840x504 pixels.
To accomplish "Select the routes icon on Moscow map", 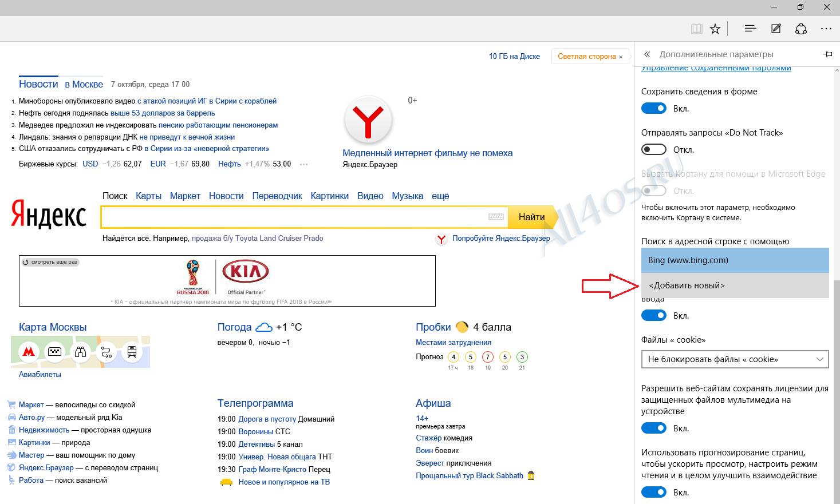I will coord(107,352).
